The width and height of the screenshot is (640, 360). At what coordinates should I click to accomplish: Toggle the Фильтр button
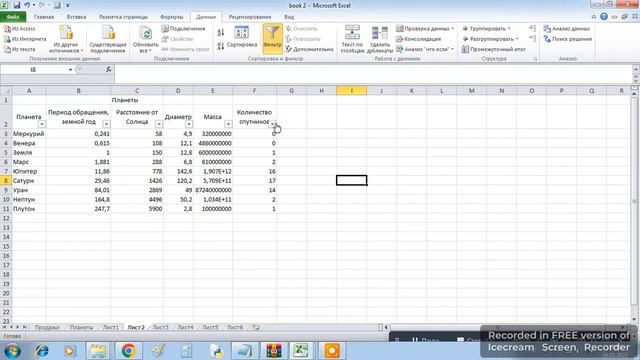point(272,38)
